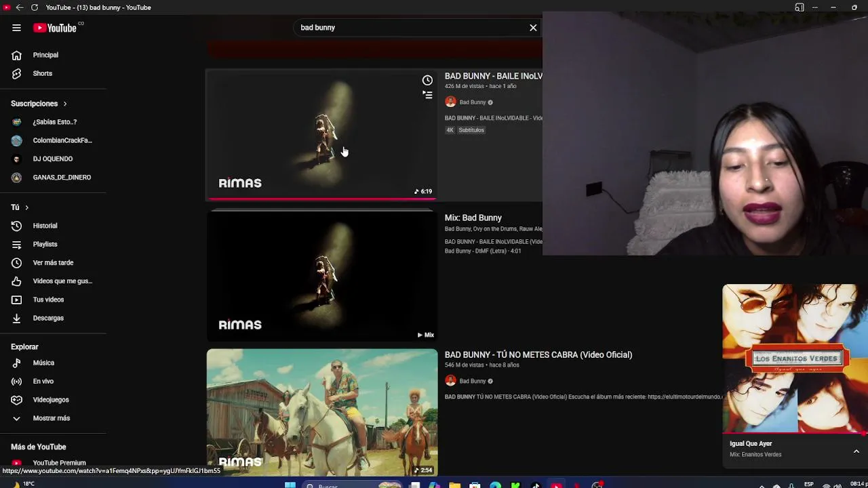Click the ESP language indicator
Screen dimensions: 868x488
[x=809, y=484]
